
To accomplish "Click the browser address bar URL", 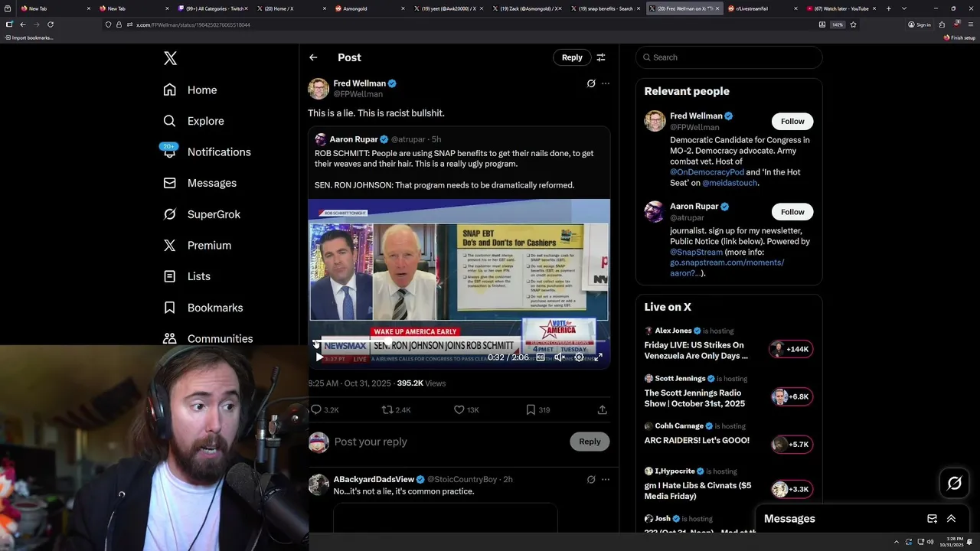I will coord(193,24).
